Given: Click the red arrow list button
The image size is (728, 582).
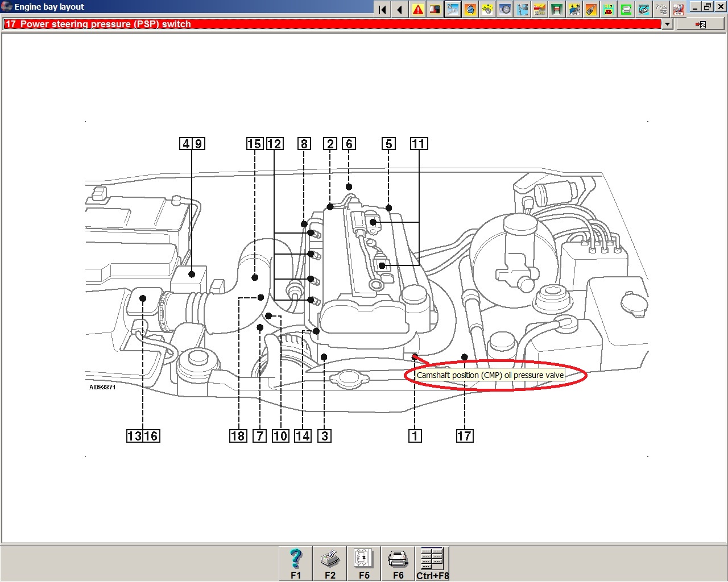Looking at the screenshot, I should (700, 24).
